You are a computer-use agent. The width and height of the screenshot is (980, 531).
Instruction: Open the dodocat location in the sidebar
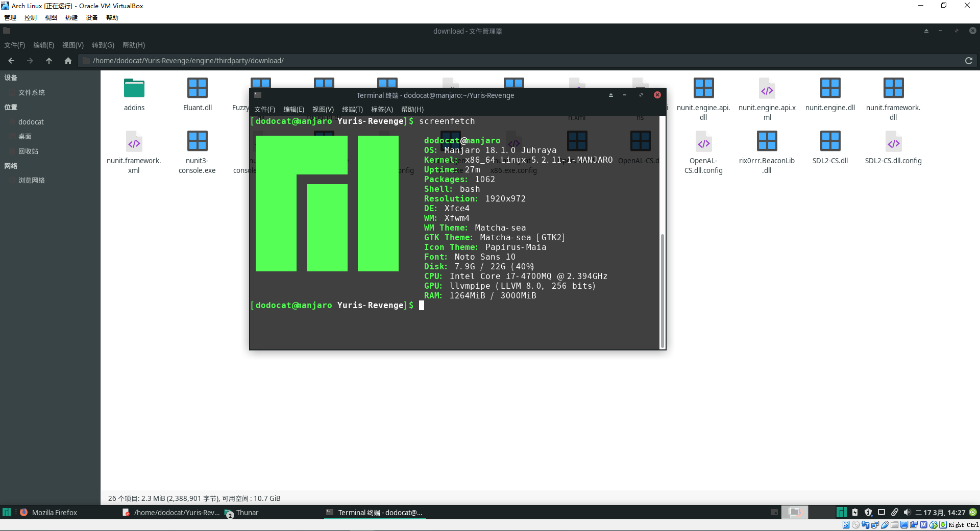coord(31,121)
